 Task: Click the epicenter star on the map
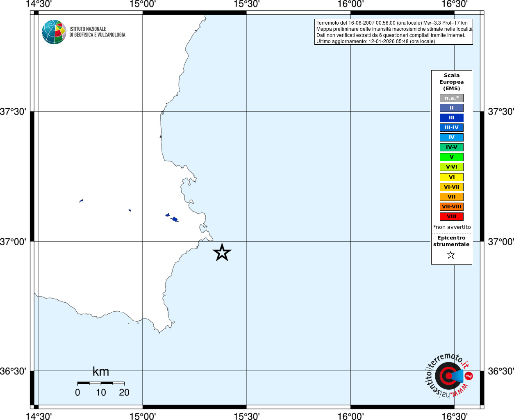click(x=222, y=252)
